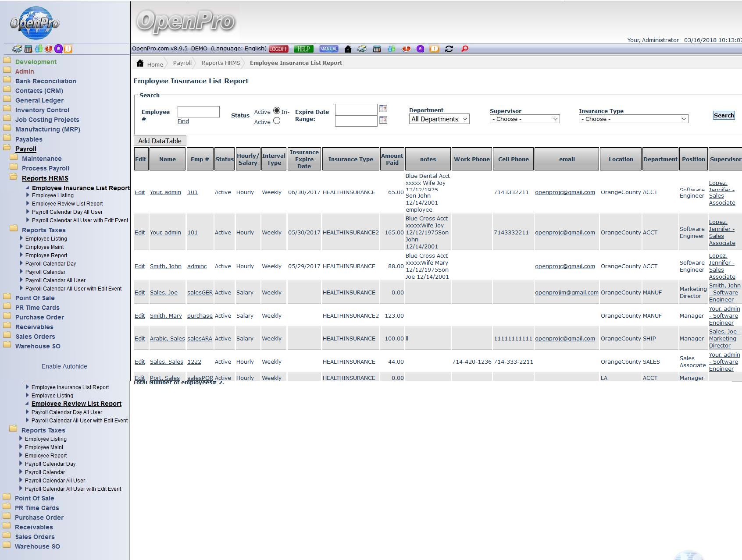Click the Employee # input field

198,112
